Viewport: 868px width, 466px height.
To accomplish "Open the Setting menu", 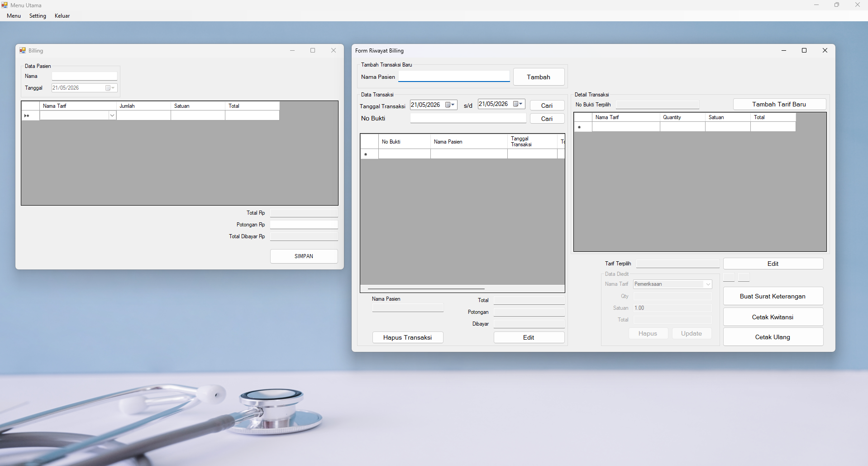I will pos(38,15).
